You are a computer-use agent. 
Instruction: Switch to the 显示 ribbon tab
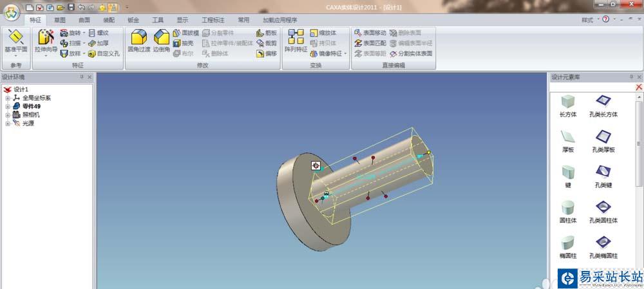pos(183,20)
